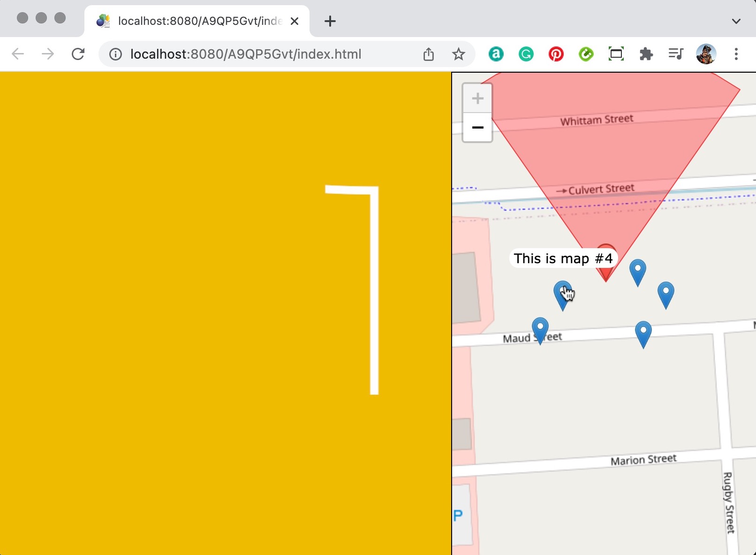The height and width of the screenshot is (555, 756).
Task: Share this page icon
Action: click(429, 54)
